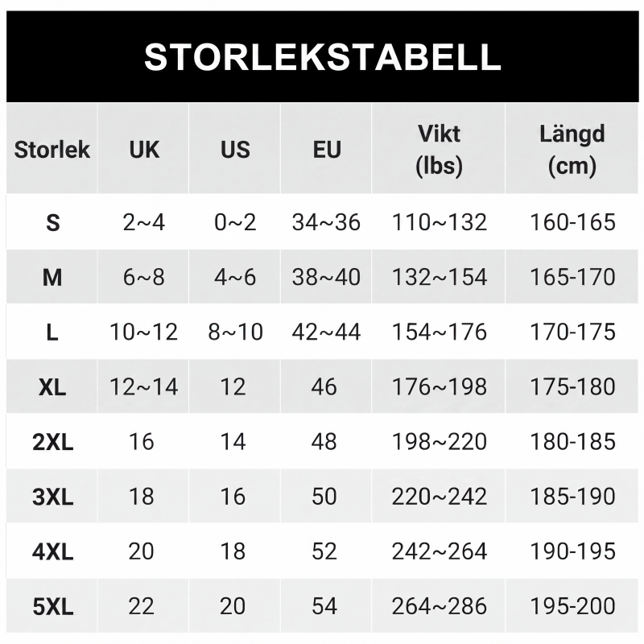Image resolution: width=644 pixels, height=644 pixels.
Task: Select the UK cell 12~14
Action: point(144,387)
